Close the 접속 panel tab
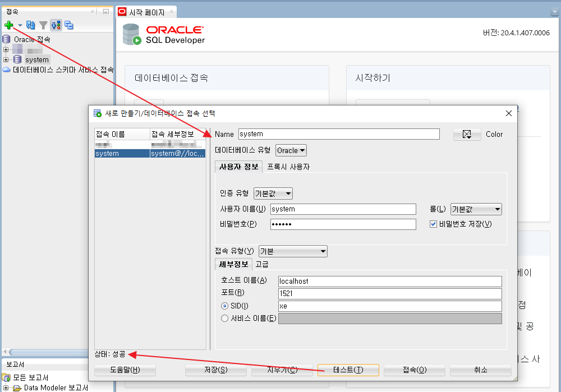This screenshot has width=561, height=392. click(x=93, y=11)
